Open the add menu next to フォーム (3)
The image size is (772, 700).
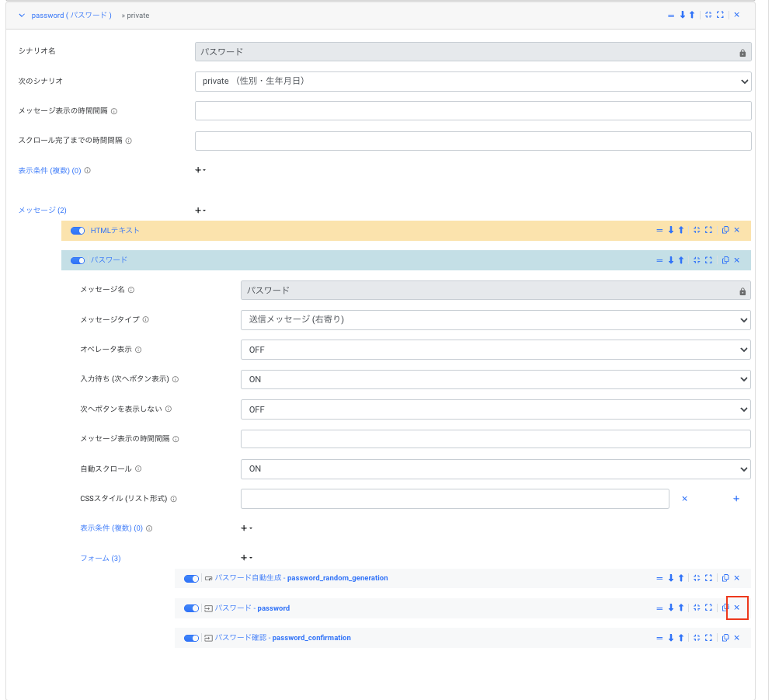245,558
